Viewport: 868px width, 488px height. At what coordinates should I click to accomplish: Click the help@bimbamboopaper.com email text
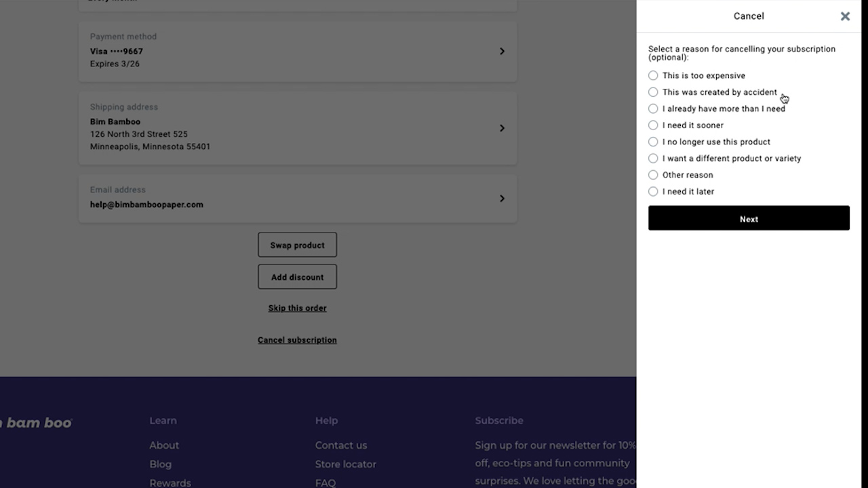pos(146,205)
